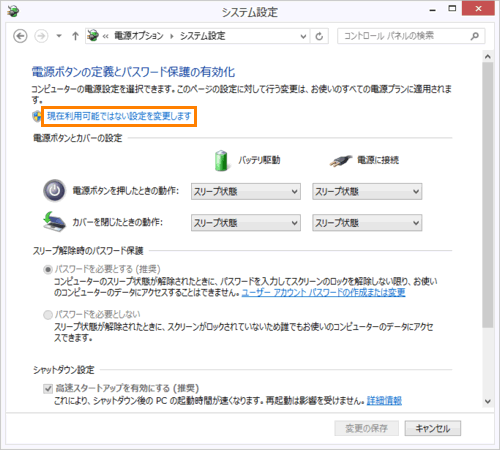Screen dimensions: 500x450
Task: Close the システム設定 window
Action: point(478,9)
